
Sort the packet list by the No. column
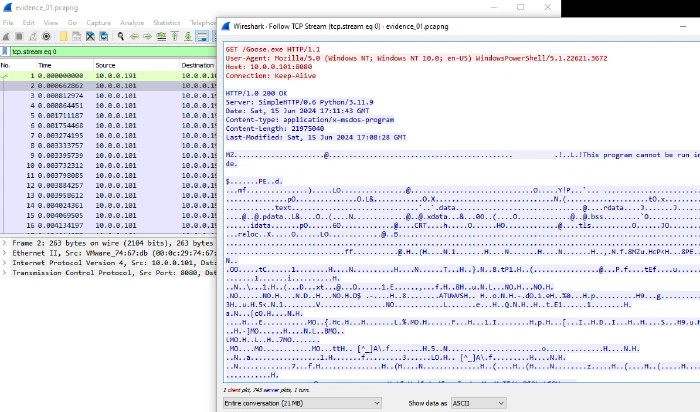pos(18,65)
